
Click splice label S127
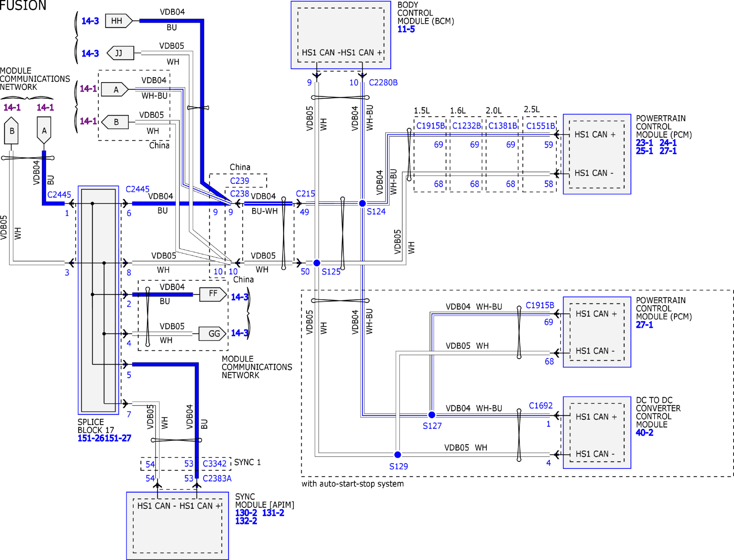point(432,426)
